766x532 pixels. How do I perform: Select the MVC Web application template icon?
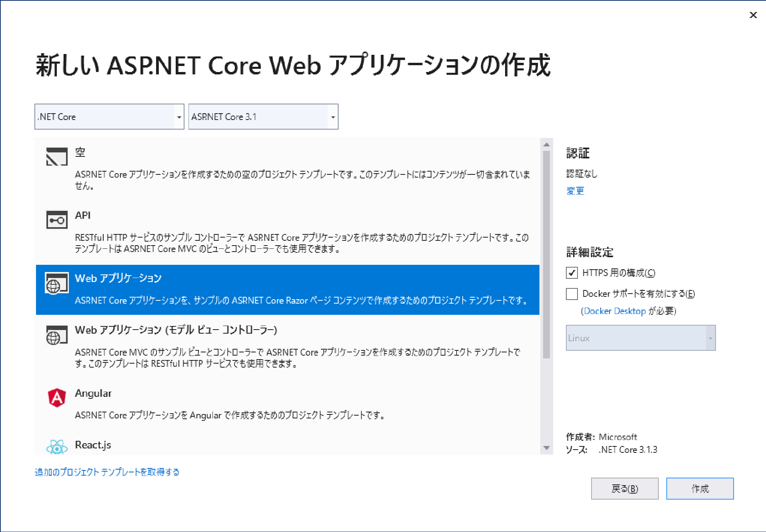56,335
